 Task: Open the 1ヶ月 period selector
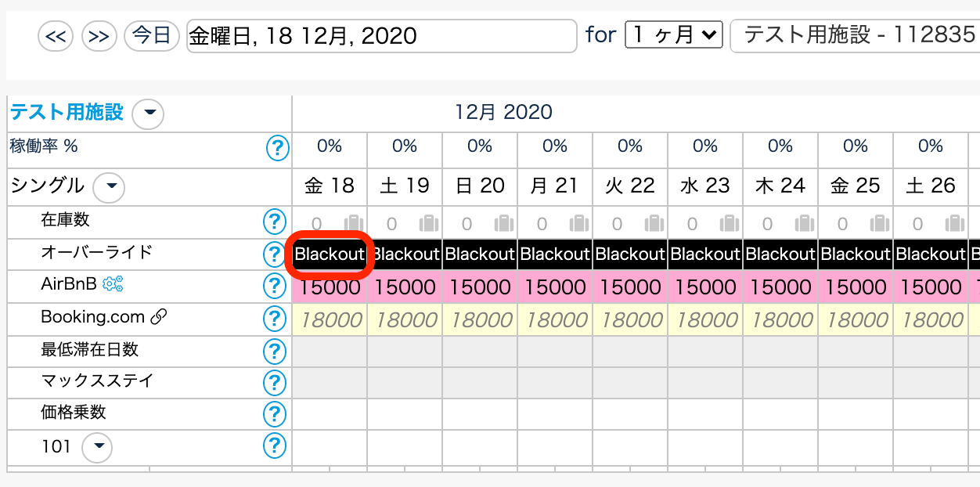[x=673, y=34]
